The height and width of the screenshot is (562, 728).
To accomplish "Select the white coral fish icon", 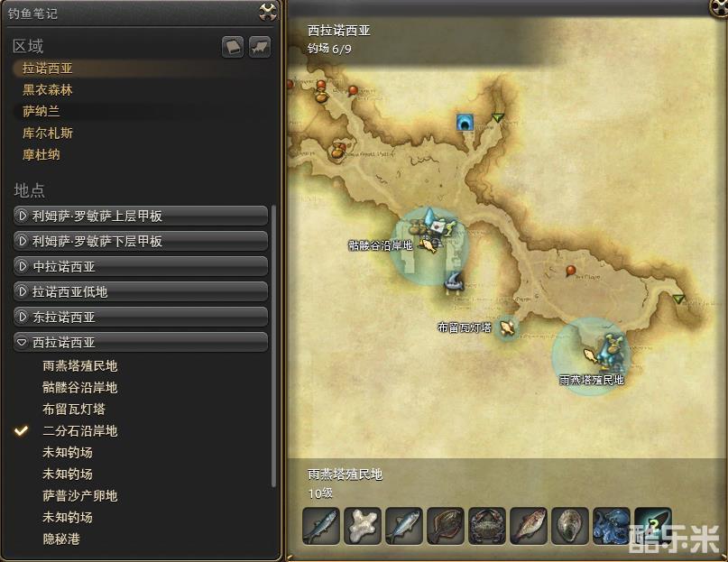I will click(x=362, y=526).
